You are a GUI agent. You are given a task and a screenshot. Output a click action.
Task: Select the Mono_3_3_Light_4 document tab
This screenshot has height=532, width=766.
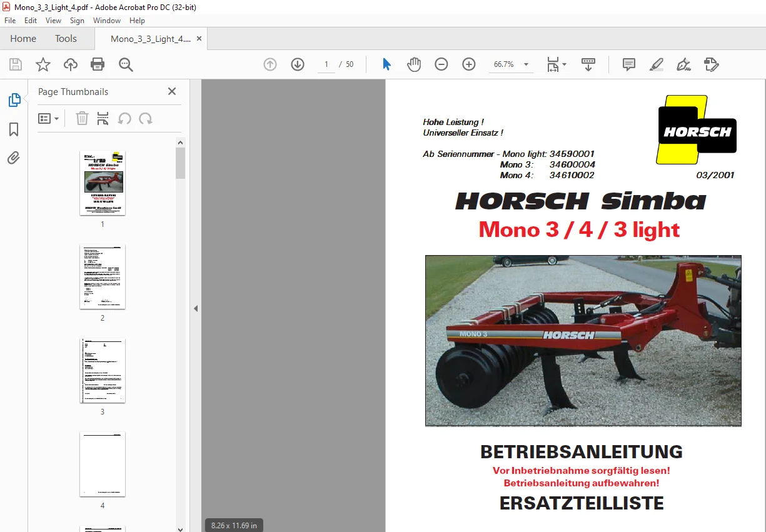[151, 39]
